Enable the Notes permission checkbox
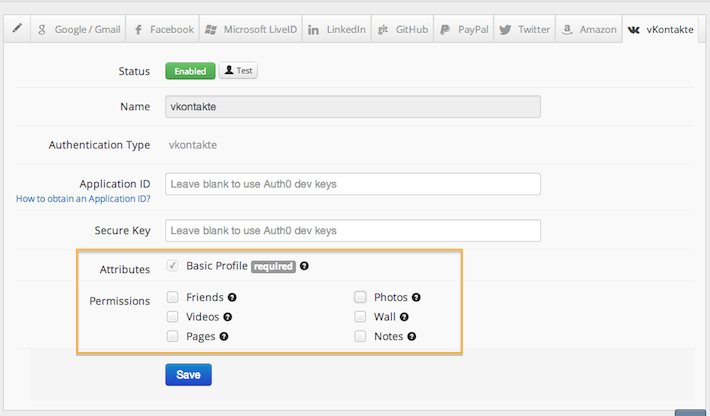710x416 pixels. [360, 336]
